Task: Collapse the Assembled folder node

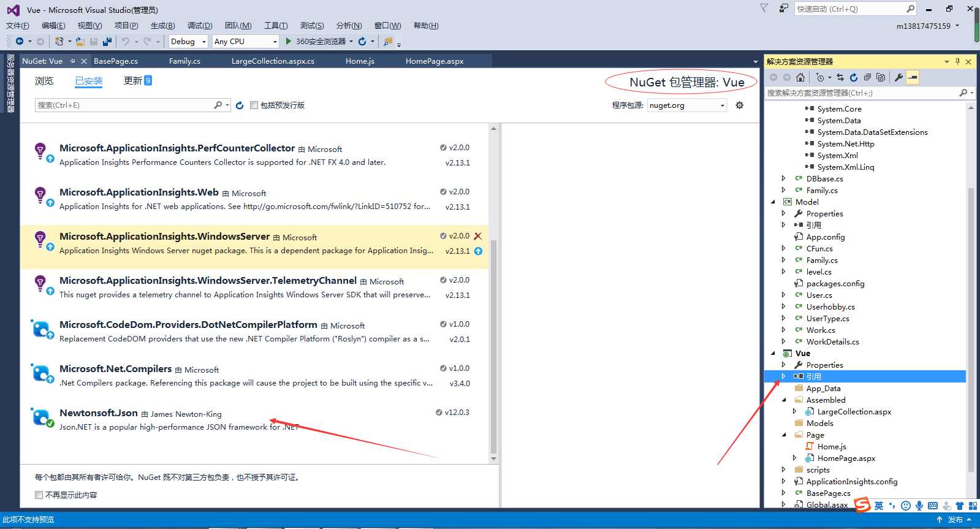Action: coord(784,400)
